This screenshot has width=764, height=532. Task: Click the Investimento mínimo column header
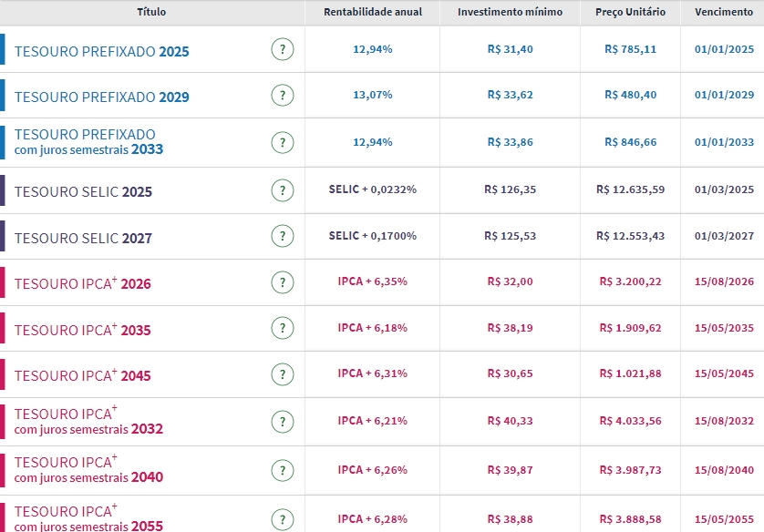(x=510, y=13)
